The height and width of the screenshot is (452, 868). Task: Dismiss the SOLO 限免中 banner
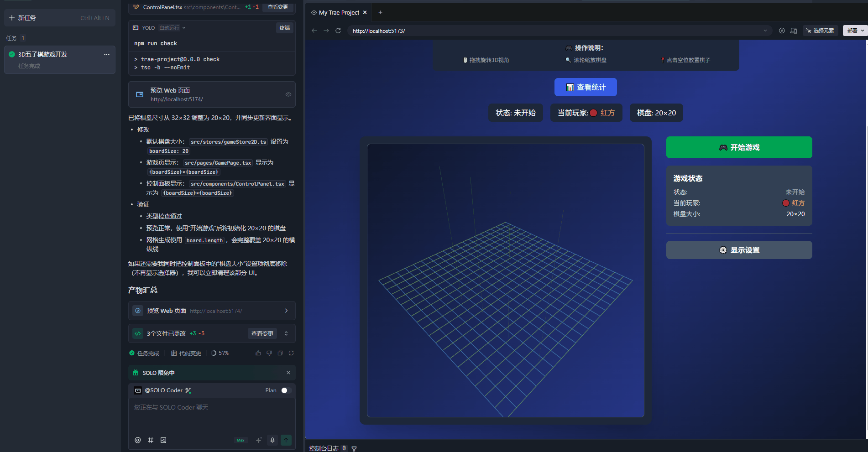click(x=288, y=373)
